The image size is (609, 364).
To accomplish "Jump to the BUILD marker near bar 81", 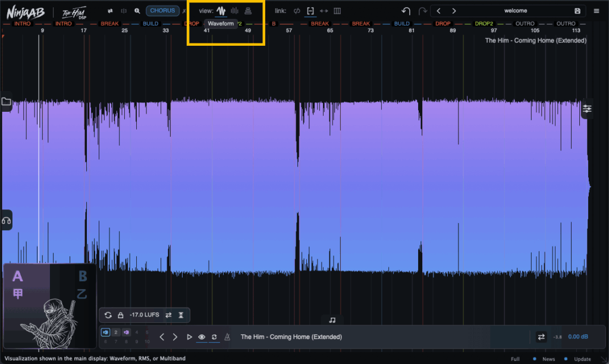I will 401,24.
